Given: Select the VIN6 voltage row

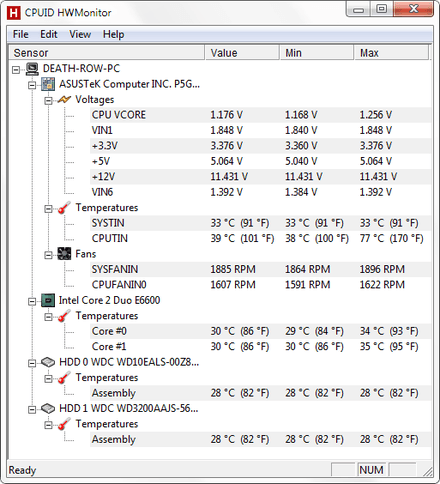Looking at the screenshot, I should pyautogui.click(x=260, y=192).
